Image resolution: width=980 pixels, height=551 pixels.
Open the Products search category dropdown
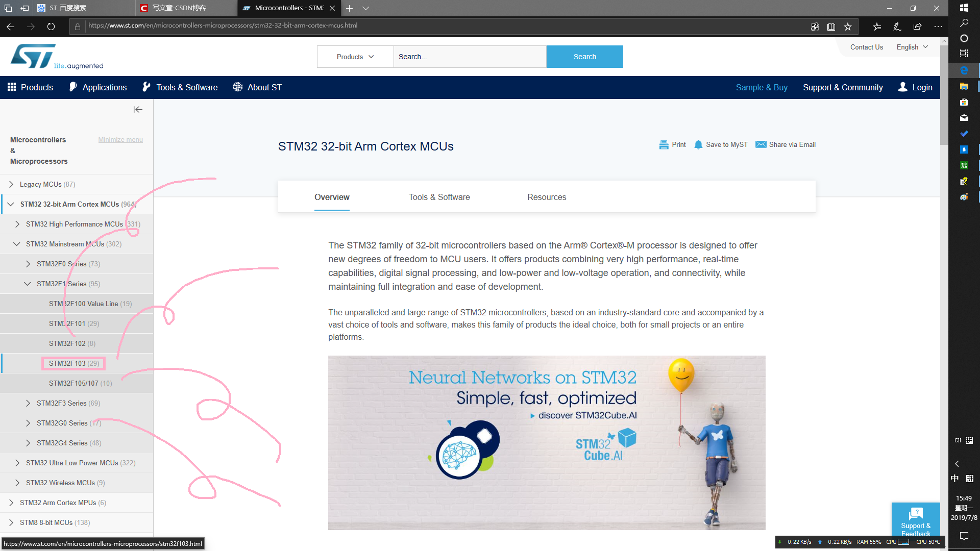point(355,57)
